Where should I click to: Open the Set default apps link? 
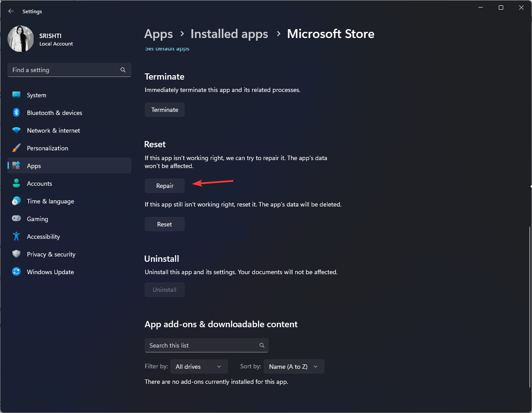pyautogui.click(x=167, y=49)
